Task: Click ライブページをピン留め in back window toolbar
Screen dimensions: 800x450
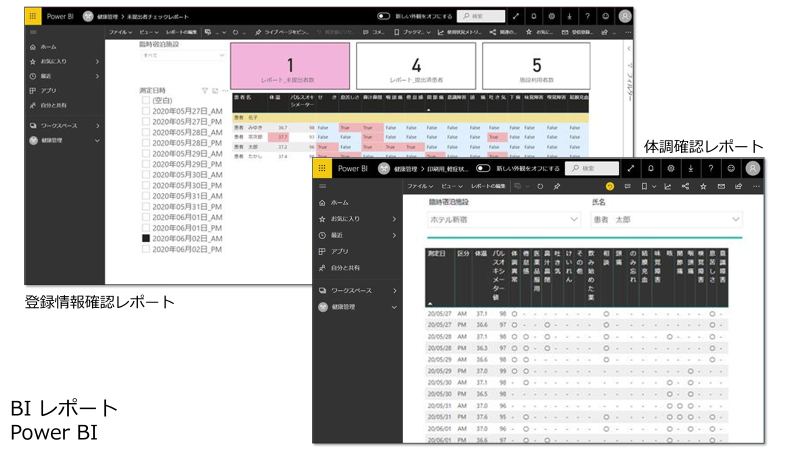Action: (282, 32)
